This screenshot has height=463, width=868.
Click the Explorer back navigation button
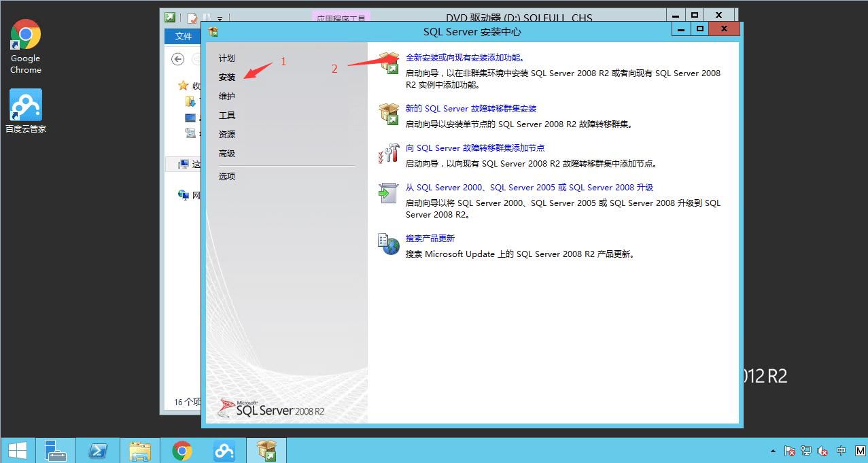[177, 58]
